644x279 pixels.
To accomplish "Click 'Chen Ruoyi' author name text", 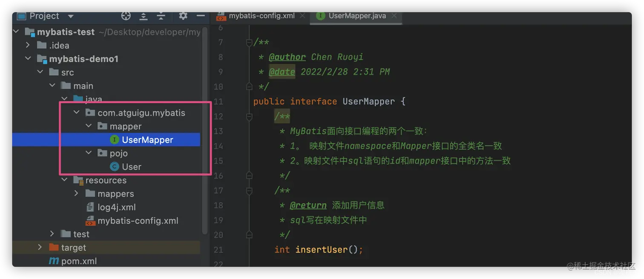I will 337,57.
